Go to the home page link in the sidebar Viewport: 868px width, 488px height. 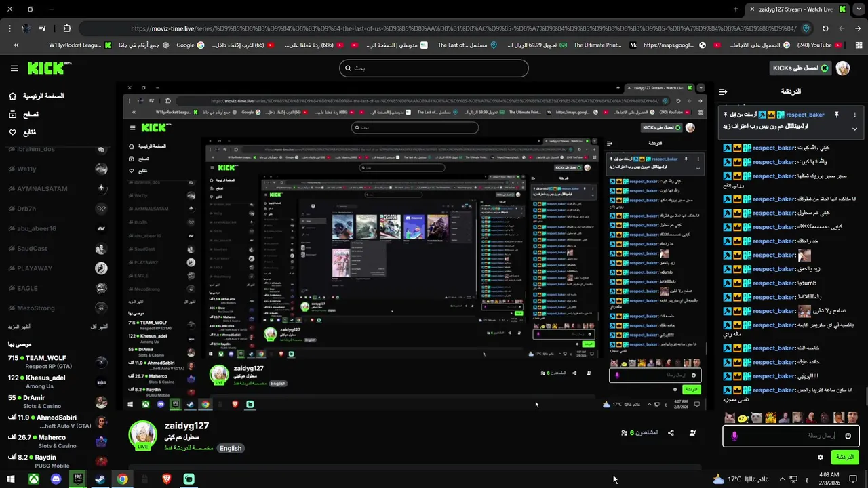[x=36, y=96]
